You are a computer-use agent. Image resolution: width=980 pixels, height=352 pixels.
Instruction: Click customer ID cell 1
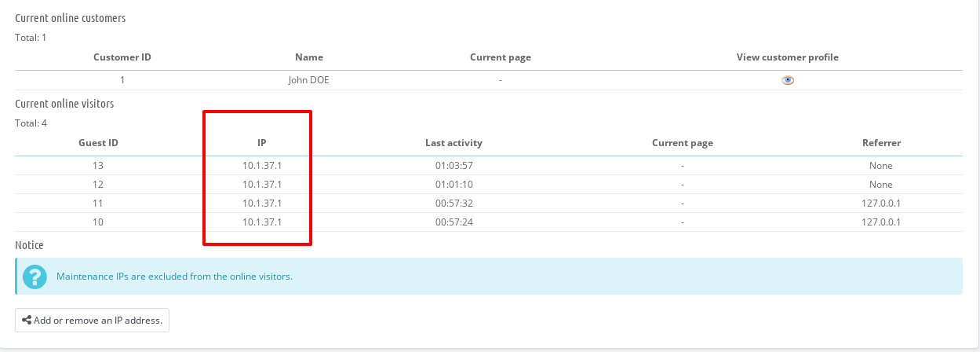coord(122,80)
